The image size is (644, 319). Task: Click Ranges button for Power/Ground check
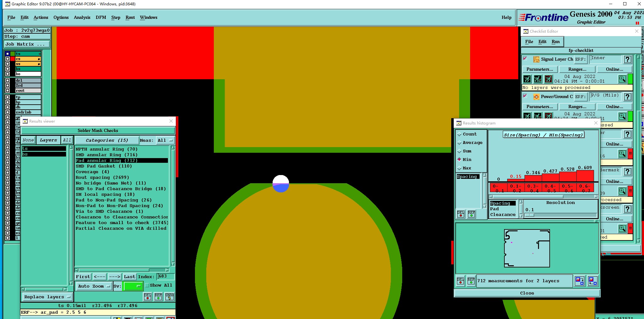coord(577,107)
